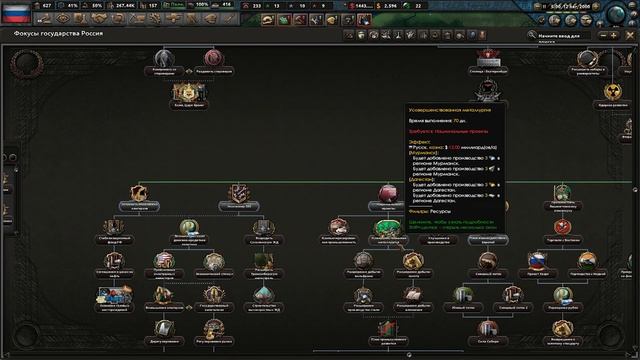Image resolution: width=640 pixels, height=360 pixels.
Task: Select the Южный поток focus icon
Action: tap(463, 295)
